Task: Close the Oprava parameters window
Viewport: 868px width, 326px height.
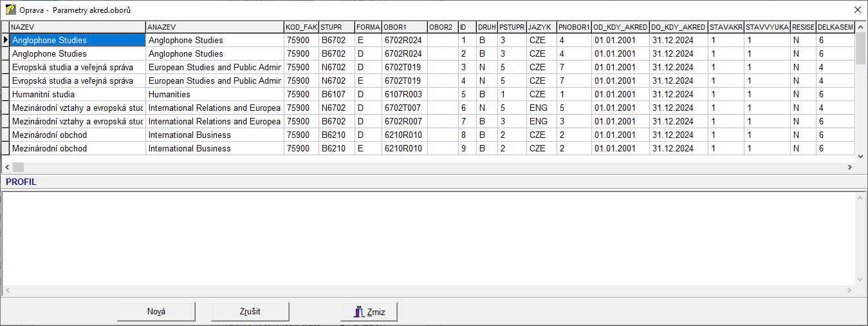Action: coord(857,10)
